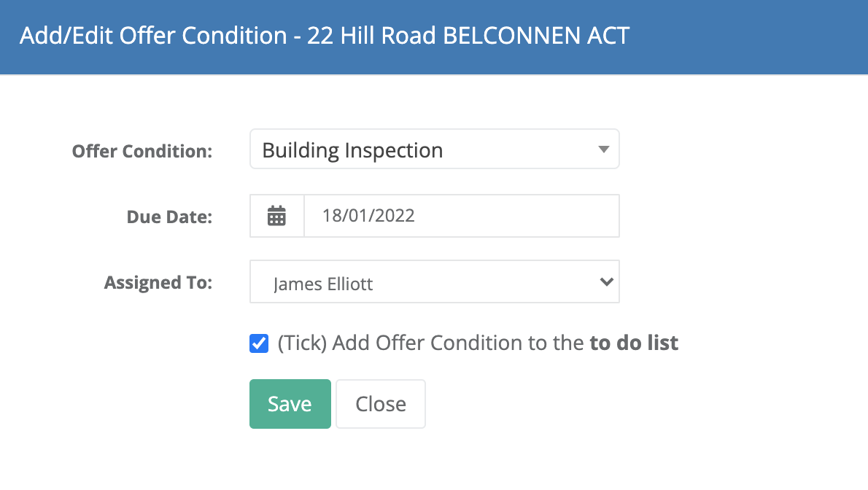Untick the to do list checkbox

[x=259, y=343]
